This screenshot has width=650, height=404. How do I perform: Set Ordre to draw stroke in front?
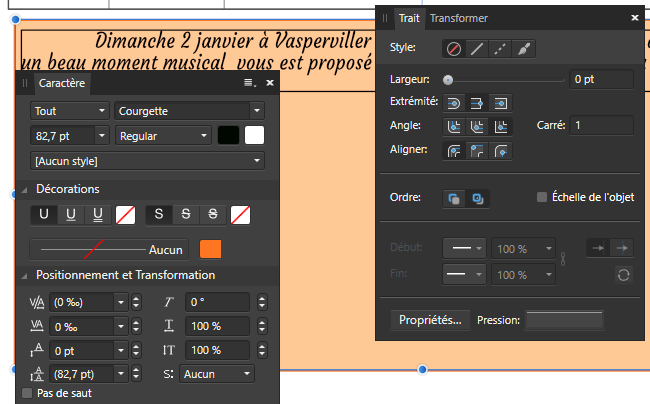point(478,199)
